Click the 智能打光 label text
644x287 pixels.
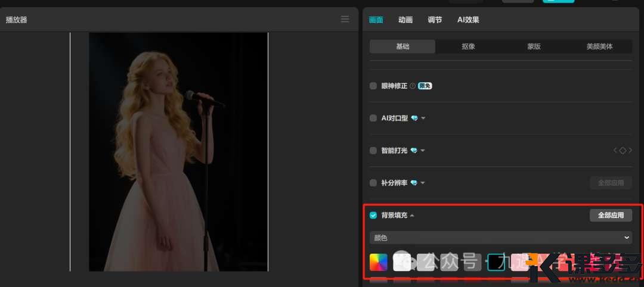[394, 151]
